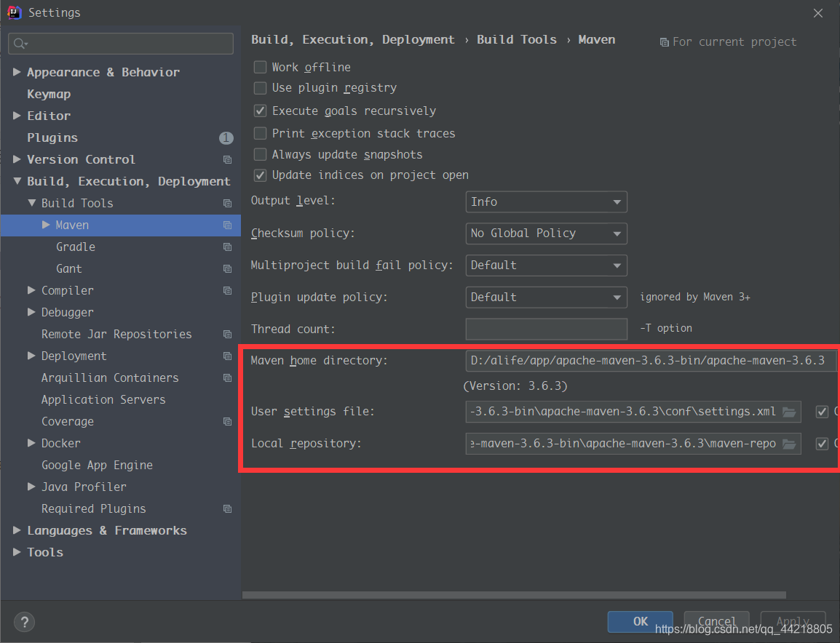Confirm settings with the OK button
840x643 pixels.
[x=640, y=622]
